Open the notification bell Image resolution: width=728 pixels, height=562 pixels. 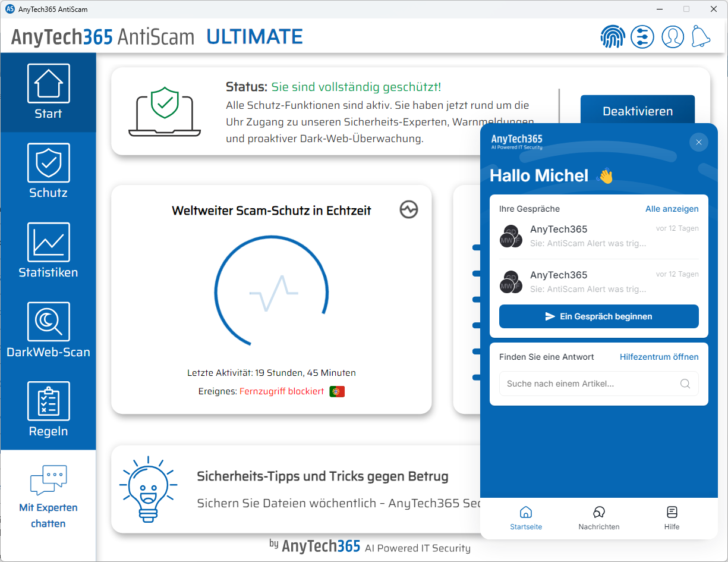(701, 36)
